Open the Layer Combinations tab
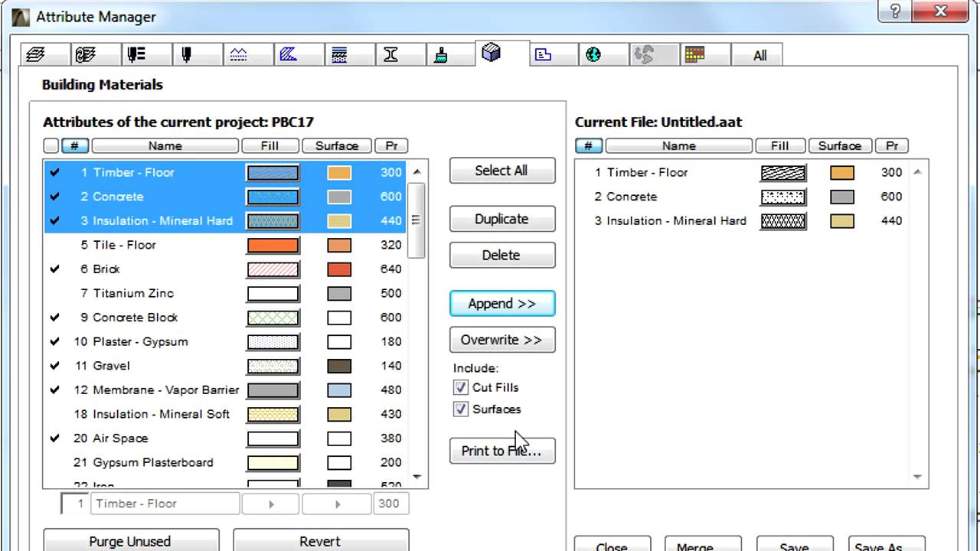 pyautogui.click(x=85, y=55)
